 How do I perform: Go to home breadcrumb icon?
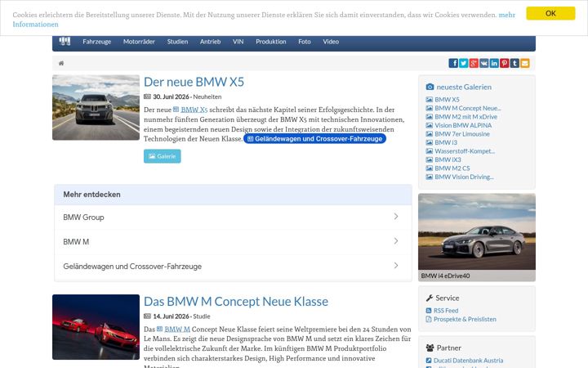[x=61, y=63]
